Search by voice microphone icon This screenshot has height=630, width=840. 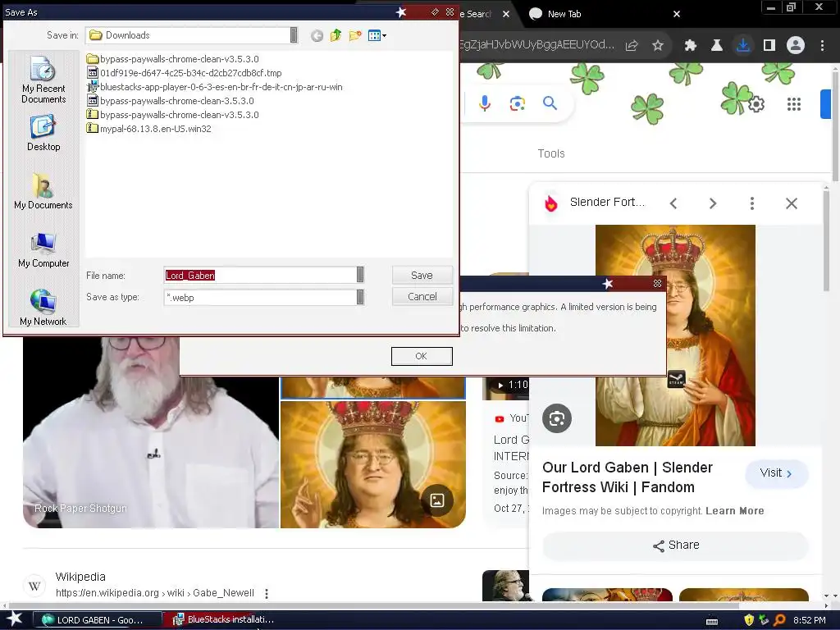point(485,103)
